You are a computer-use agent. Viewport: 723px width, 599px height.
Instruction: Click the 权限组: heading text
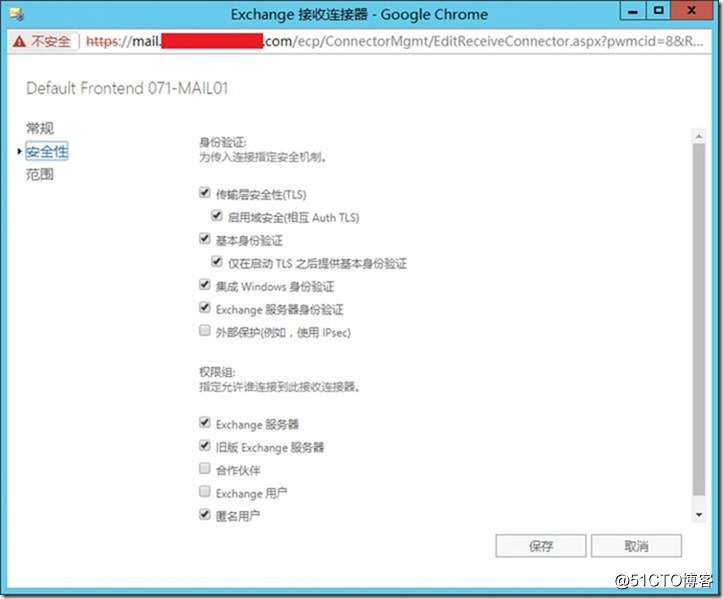217,372
